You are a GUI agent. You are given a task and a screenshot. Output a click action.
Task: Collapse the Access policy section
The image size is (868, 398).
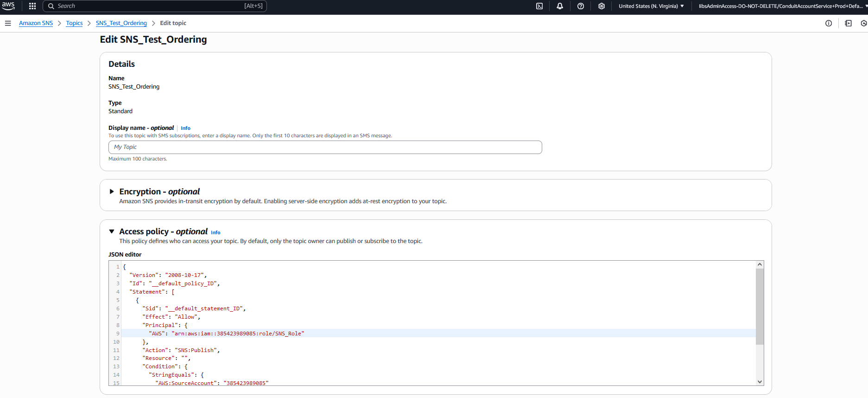point(112,231)
